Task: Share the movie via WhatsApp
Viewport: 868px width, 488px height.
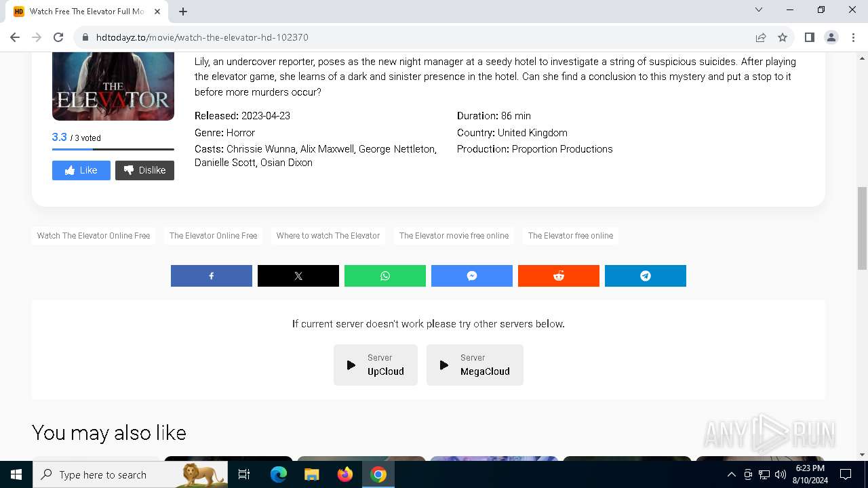Action: click(385, 276)
